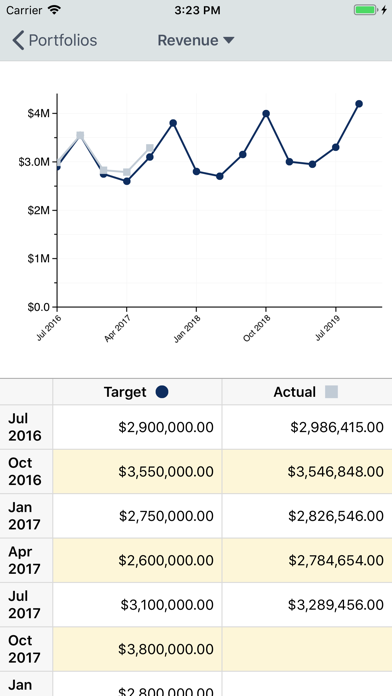Tap the Oct 2017 $3.8M target point
Image resolution: width=392 pixels, height=696 pixels.
pyautogui.click(x=173, y=123)
